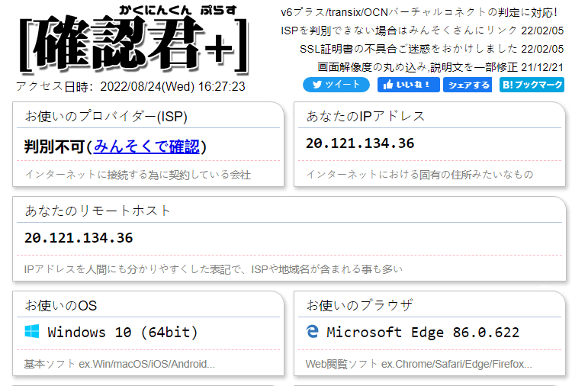Click the Microsoft Edge 86.0.622 text
This screenshot has width=588, height=386.
pyautogui.click(x=423, y=333)
